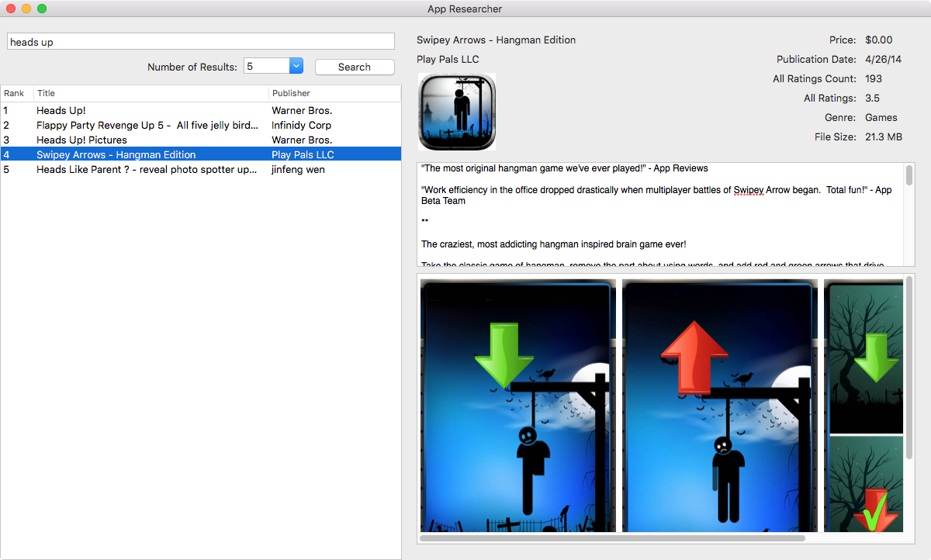The height and width of the screenshot is (560, 931).
Task: Click the description text area vertical scrollbar
Action: pyautogui.click(x=909, y=175)
